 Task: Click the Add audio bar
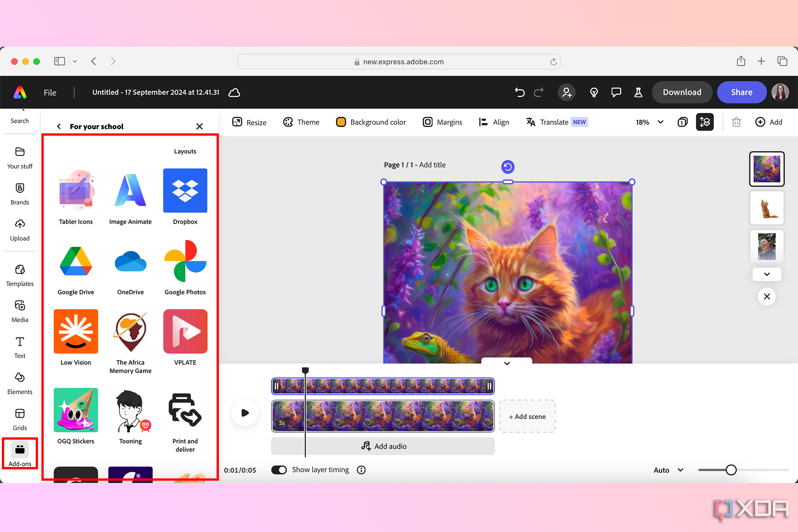click(x=383, y=446)
